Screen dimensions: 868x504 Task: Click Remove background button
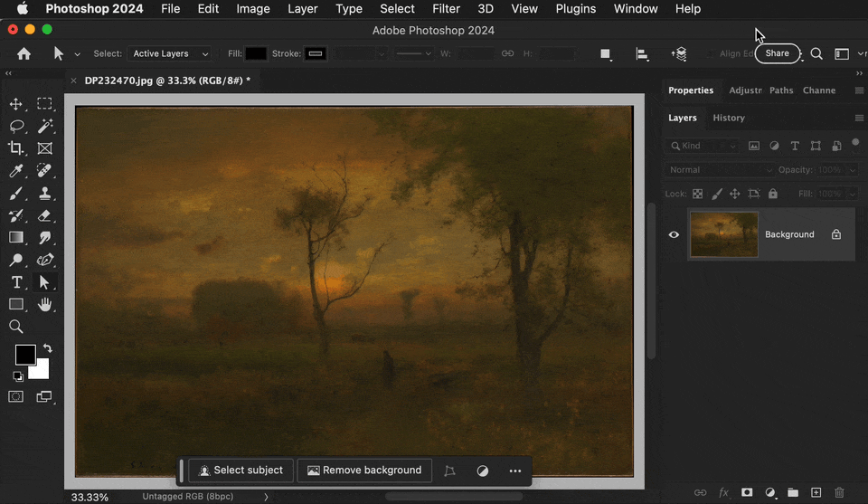pyautogui.click(x=364, y=471)
